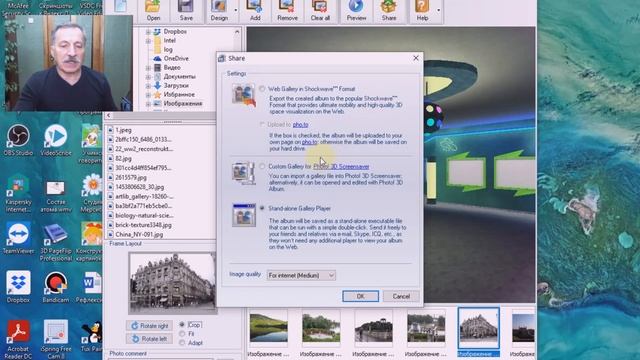
Task: Click the folder tree scroll-up arrow
Action: (x=237, y=32)
